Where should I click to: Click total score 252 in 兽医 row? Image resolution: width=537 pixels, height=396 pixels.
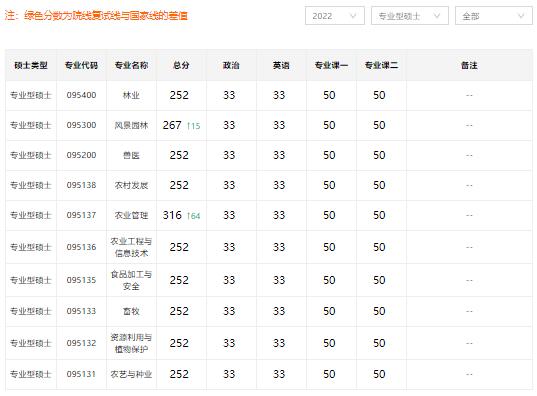click(x=179, y=155)
